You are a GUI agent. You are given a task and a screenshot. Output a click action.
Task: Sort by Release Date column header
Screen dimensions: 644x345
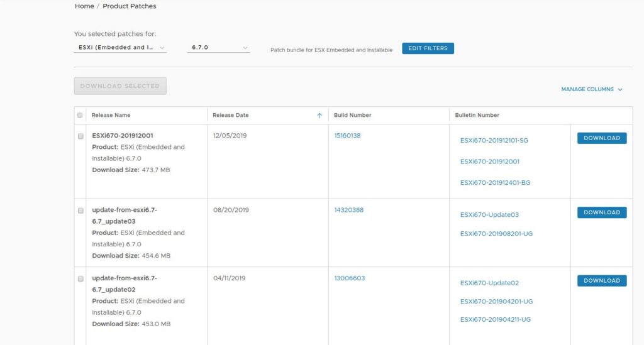pos(230,115)
